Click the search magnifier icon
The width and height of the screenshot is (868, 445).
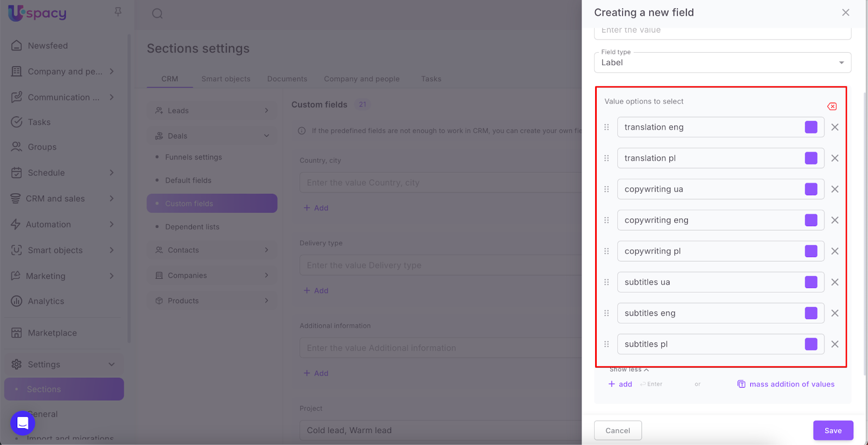(x=157, y=14)
